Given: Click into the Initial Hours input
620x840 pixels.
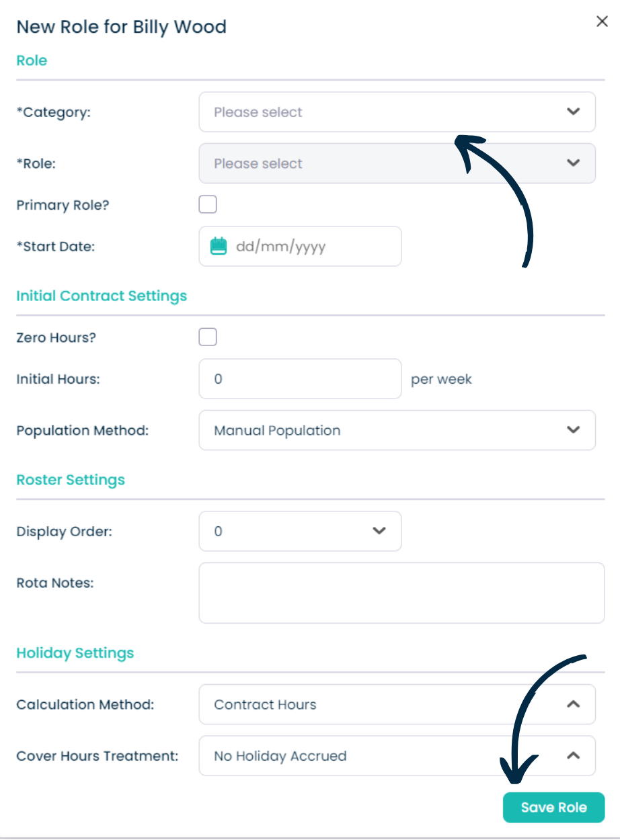Looking at the screenshot, I should [x=301, y=379].
